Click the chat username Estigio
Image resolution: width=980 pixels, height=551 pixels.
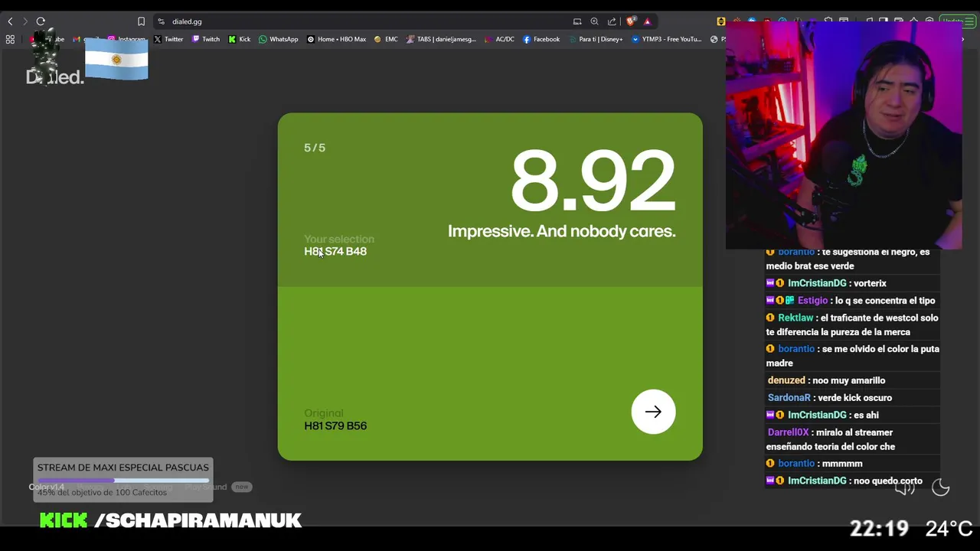click(812, 301)
